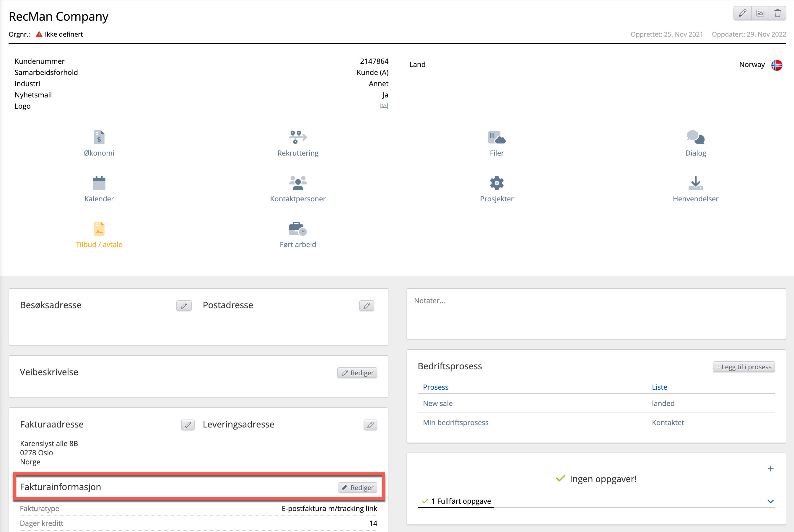Open the Tilbud / avtale icon
Viewport: 794px width, 532px height.
point(99,229)
